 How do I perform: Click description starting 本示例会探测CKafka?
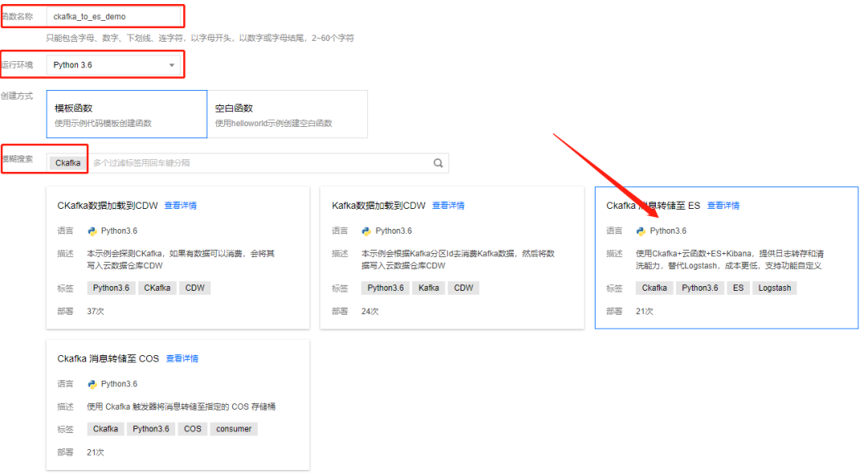[181, 259]
